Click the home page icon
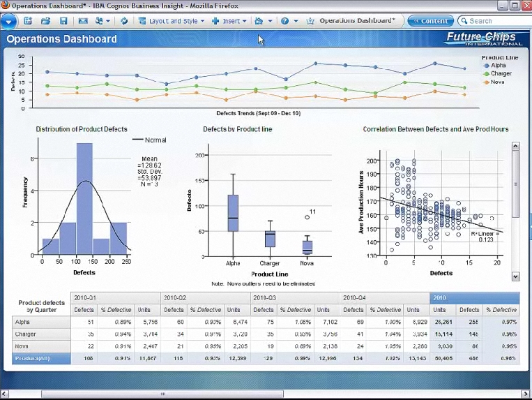The width and height of the screenshot is (532, 400). (x=259, y=21)
